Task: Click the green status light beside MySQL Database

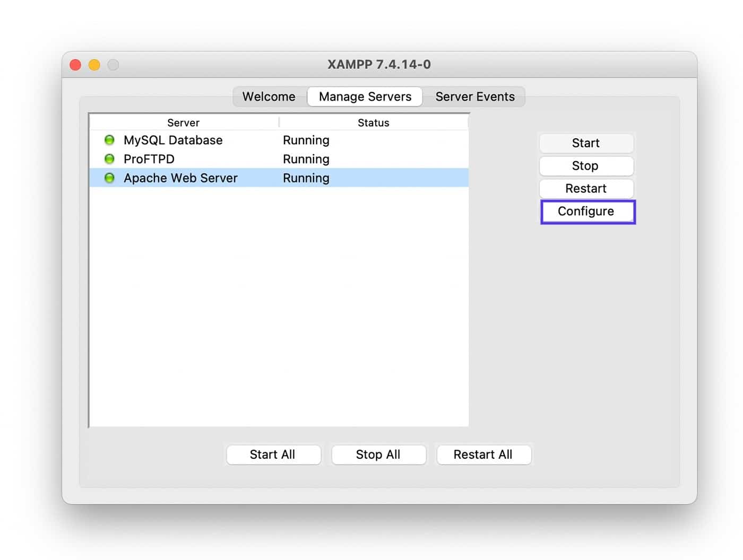Action: click(109, 139)
